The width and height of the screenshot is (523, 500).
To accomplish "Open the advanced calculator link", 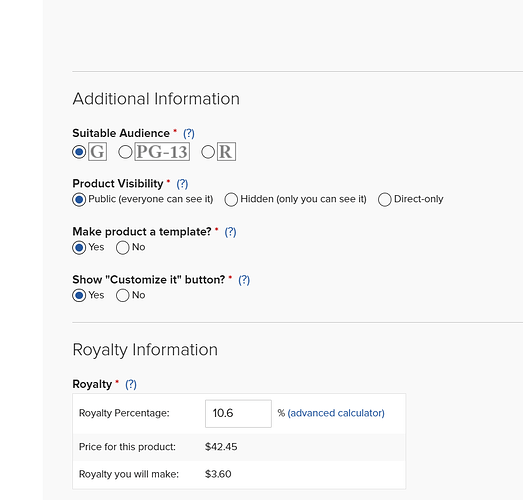I will point(336,413).
